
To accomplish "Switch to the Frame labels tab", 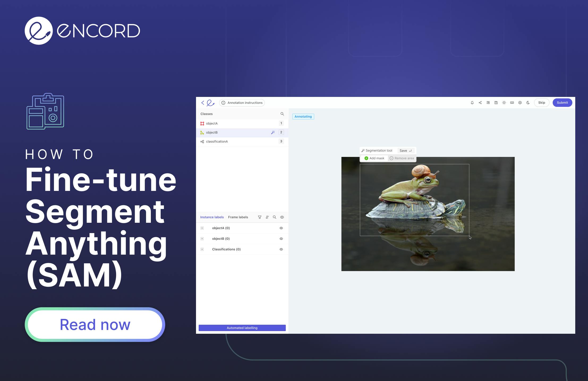I will click(238, 217).
